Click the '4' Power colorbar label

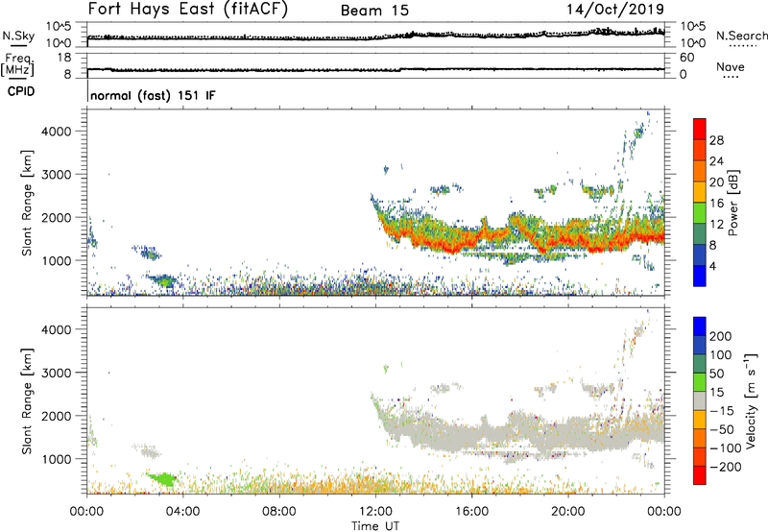click(713, 266)
